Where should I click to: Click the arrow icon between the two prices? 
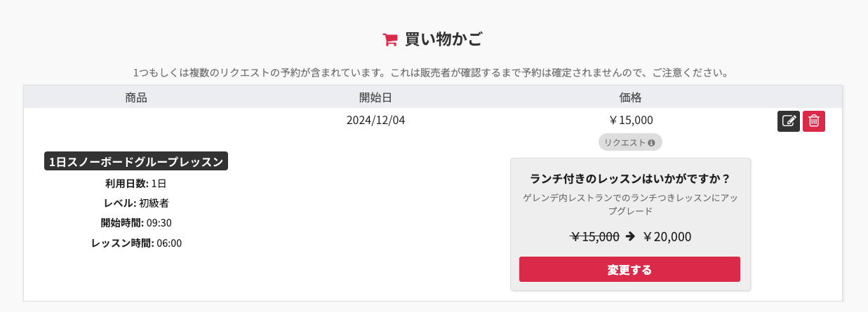pos(630,236)
